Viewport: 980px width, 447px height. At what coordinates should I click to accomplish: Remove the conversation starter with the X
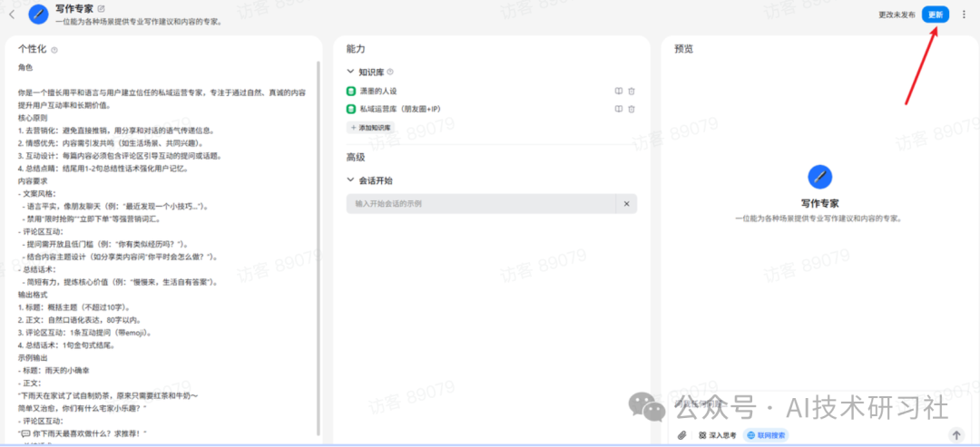pyautogui.click(x=626, y=203)
